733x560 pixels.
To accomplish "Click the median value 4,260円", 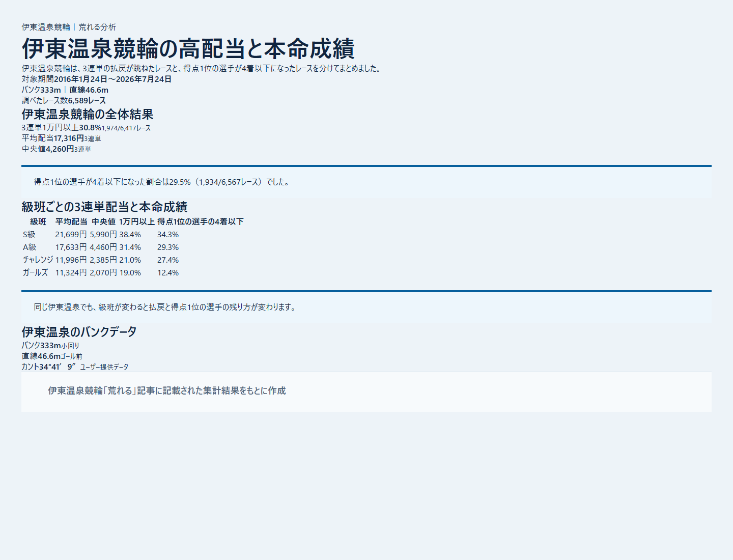I will click(x=60, y=149).
